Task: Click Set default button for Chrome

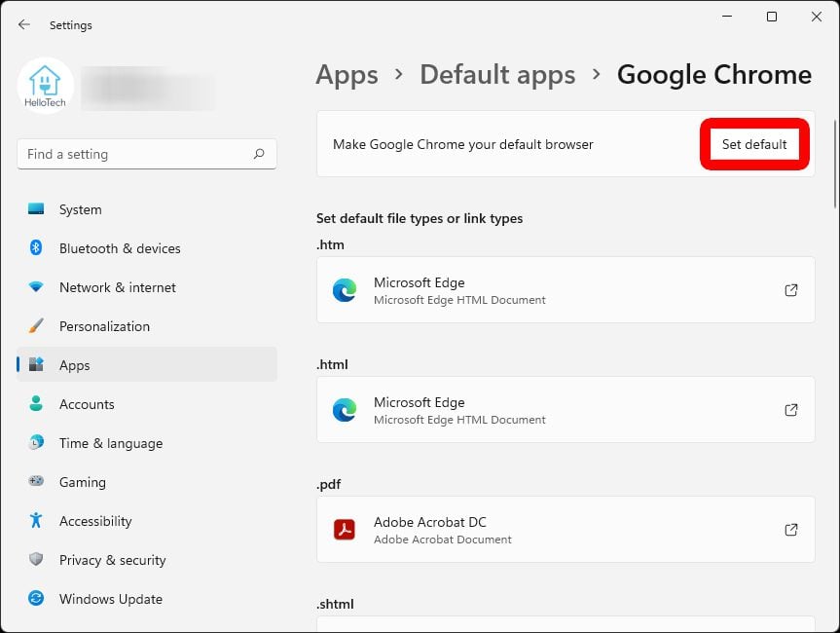Action: point(754,144)
